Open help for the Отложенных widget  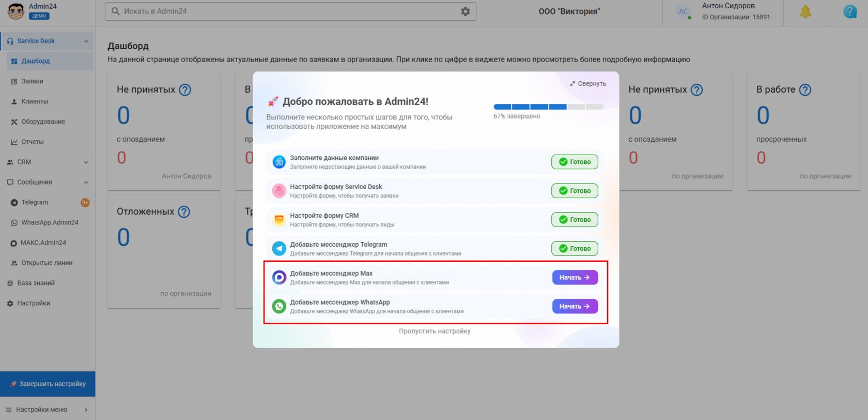pos(184,212)
